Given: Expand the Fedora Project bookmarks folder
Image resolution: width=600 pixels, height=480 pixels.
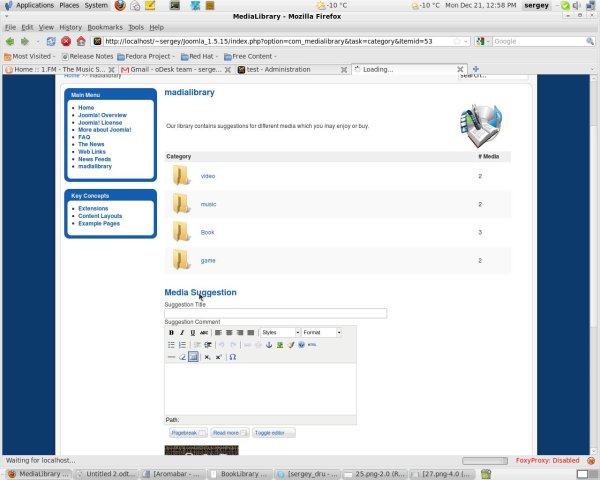Looking at the screenshot, I should [x=145, y=57].
